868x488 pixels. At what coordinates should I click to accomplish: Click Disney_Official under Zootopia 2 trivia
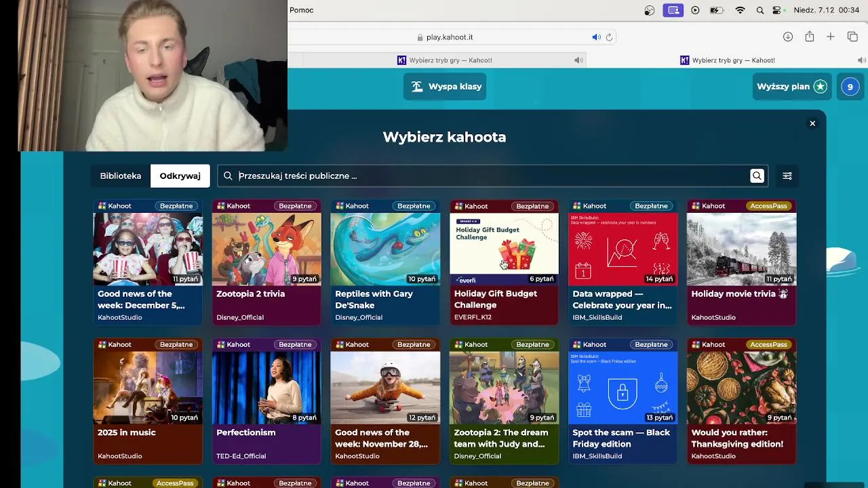240,317
